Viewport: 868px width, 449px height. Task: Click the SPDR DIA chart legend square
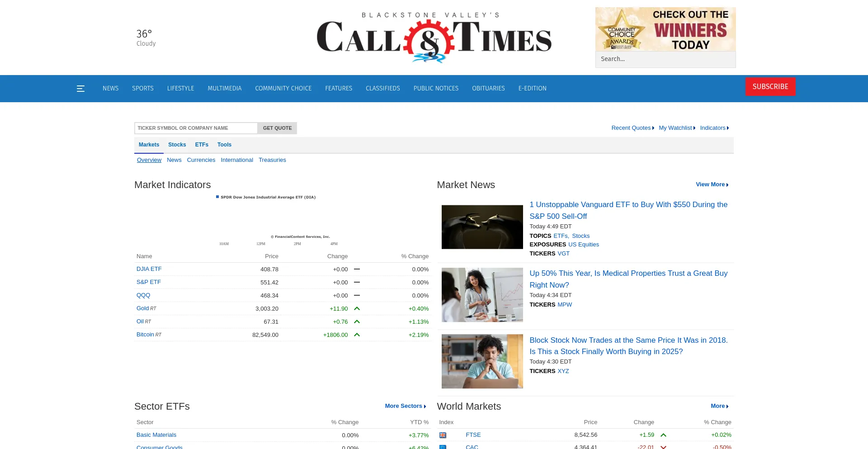coord(217,197)
